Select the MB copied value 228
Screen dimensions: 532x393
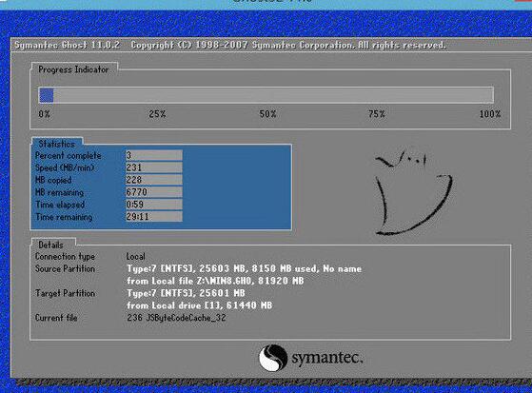pos(154,180)
